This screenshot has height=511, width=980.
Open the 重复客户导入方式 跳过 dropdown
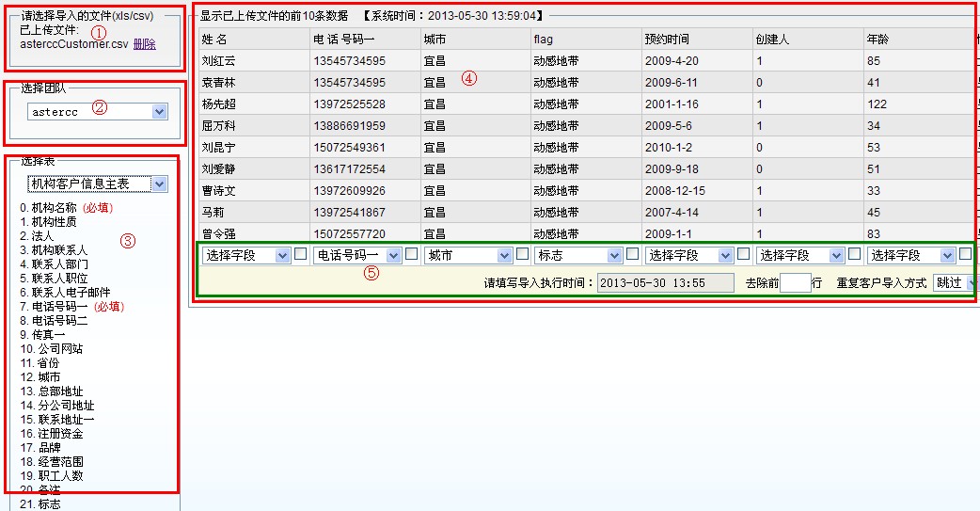click(955, 282)
